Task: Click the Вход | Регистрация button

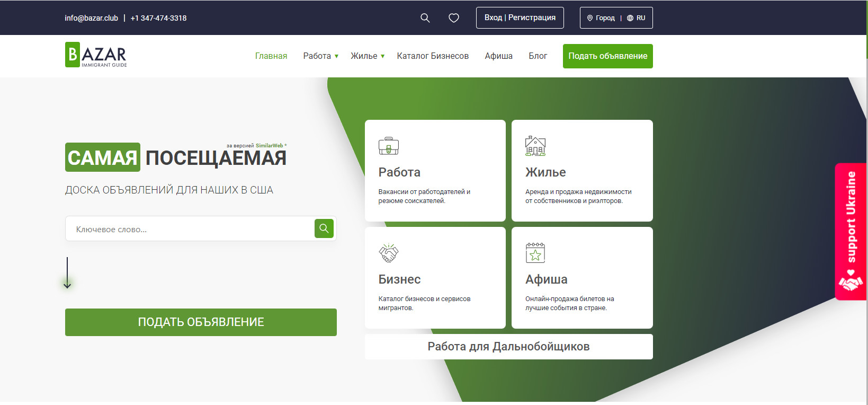Action: pyautogui.click(x=520, y=18)
